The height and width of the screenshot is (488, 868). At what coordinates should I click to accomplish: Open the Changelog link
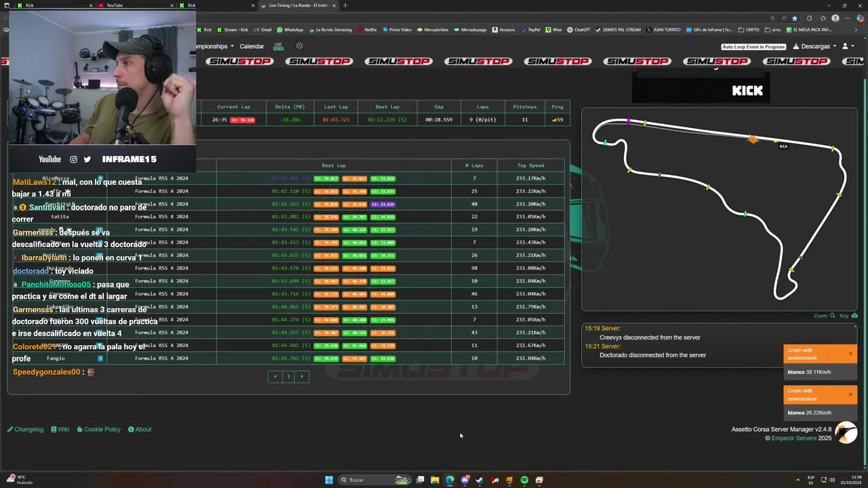click(x=25, y=429)
